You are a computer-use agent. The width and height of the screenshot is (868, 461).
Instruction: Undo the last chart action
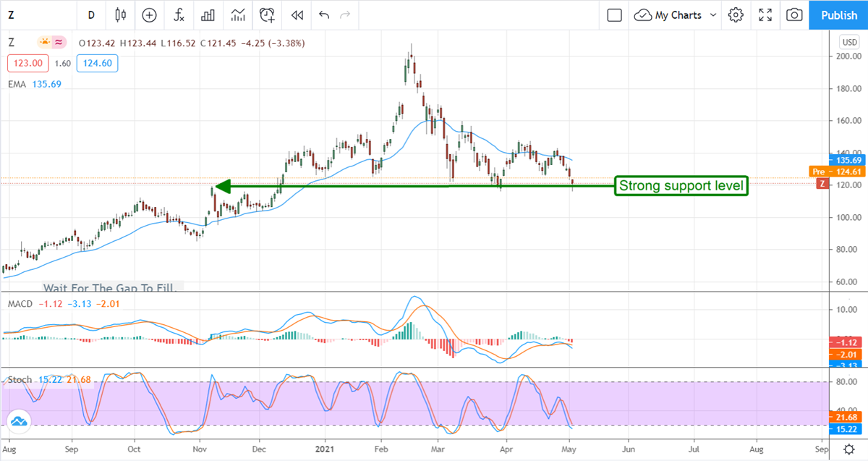click(323, 14)
